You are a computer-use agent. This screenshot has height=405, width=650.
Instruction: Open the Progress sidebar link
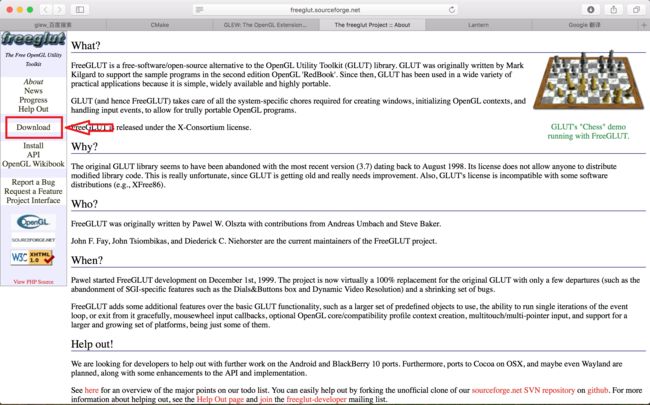tap(33, 100)
